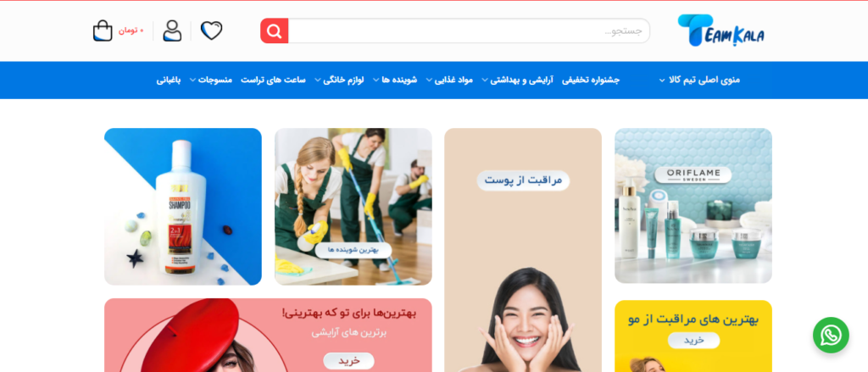Click خرید button on pink makeup banner
This screenshot has width=868, height=372.
click(x=348, y=361)
